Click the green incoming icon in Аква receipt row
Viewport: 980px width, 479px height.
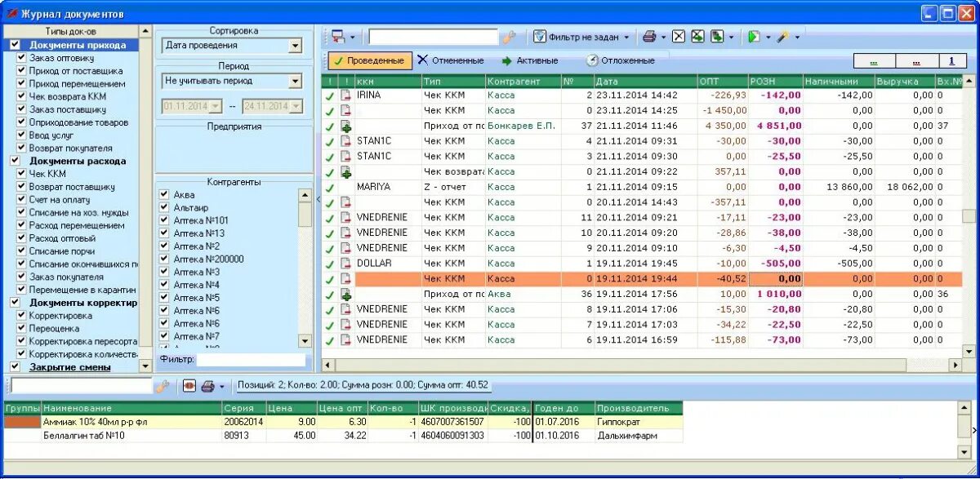point(346,295)
